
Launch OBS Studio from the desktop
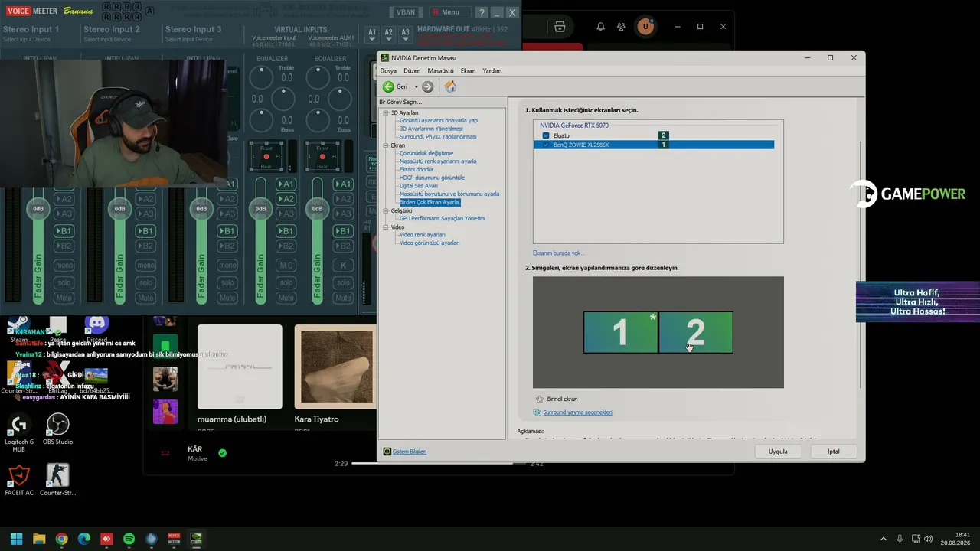click(x=58, y=430)
